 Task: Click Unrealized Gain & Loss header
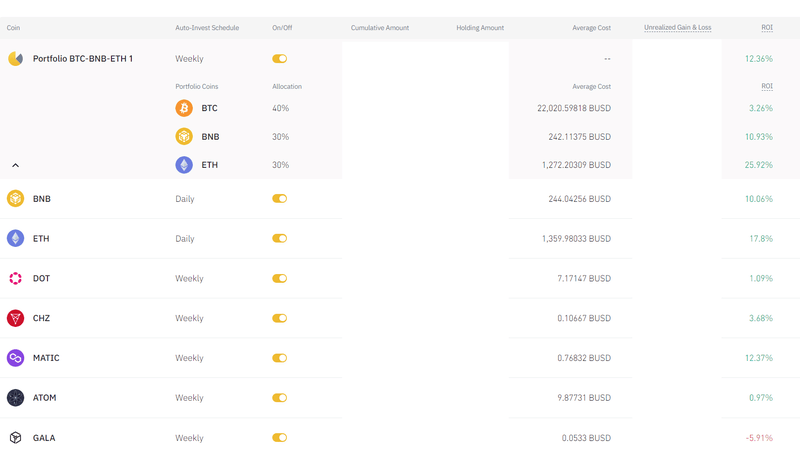point(678,28)
